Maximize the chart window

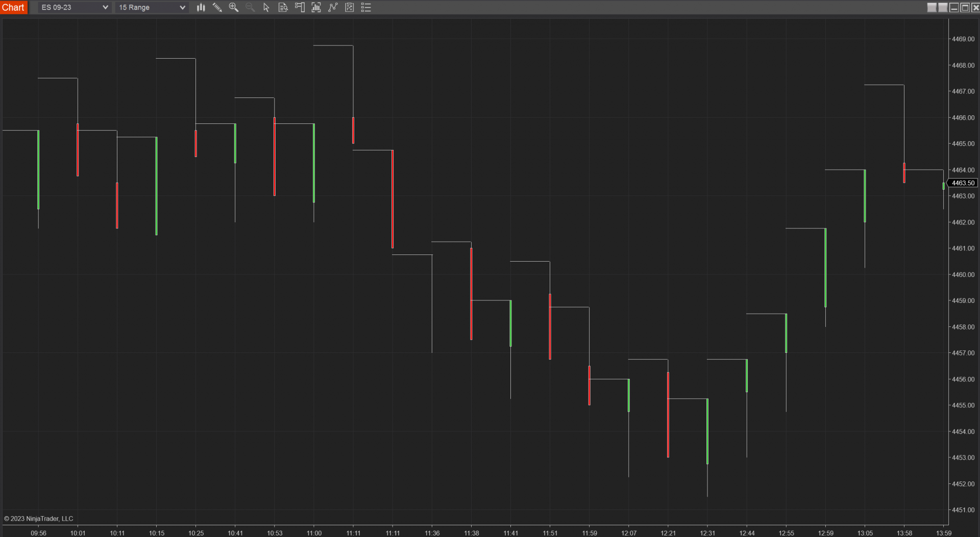tap(965, 7)
